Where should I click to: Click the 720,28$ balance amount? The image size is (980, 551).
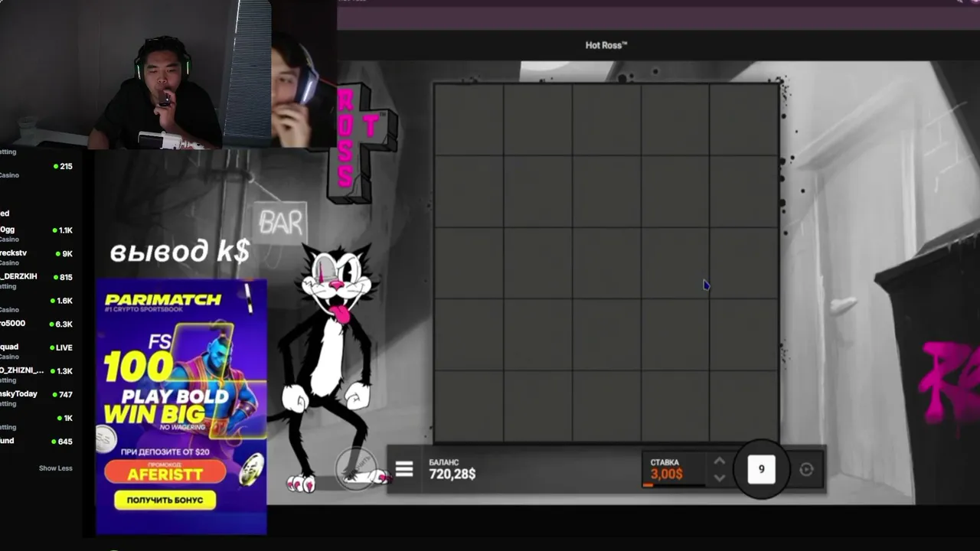pyautogui.click(x=452, y=474)
